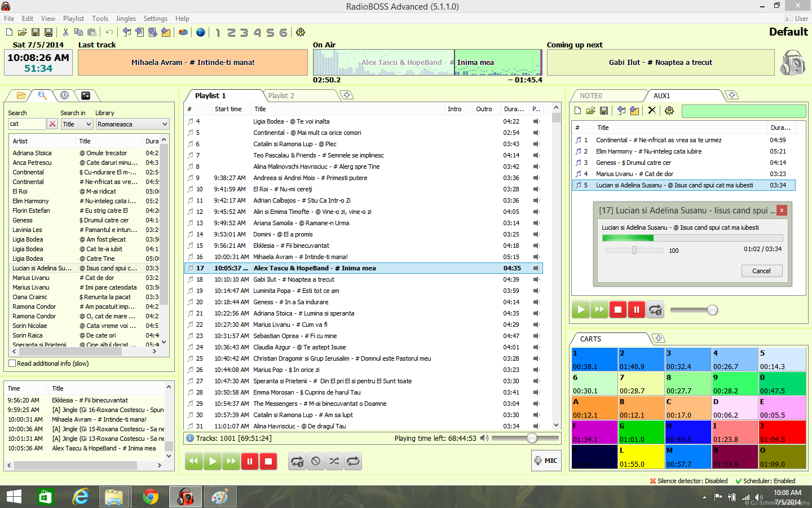
Task: Click the headphones logo in top right
Action: point(792,62)
